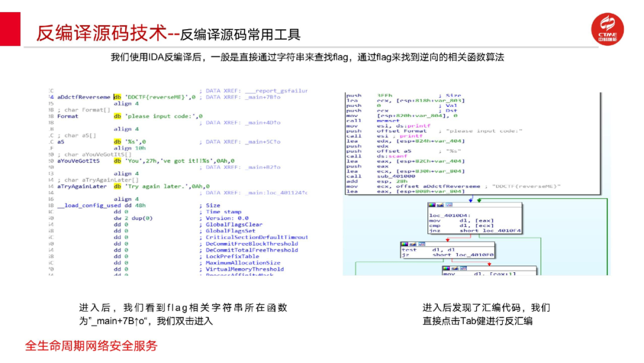Viewport: 644px width, 363px height.
Task: Click the '_main+4D↑o' data xref
Action: 263,122
